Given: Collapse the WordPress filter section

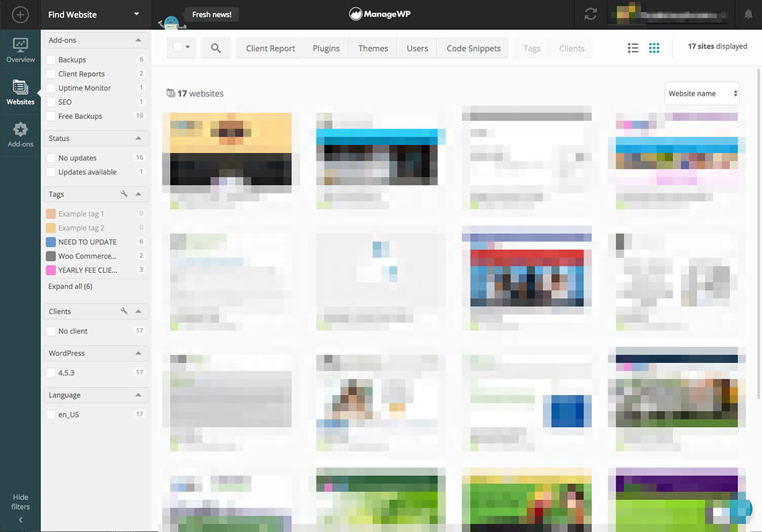Looking at the screenshot, I should coord(139,353).
